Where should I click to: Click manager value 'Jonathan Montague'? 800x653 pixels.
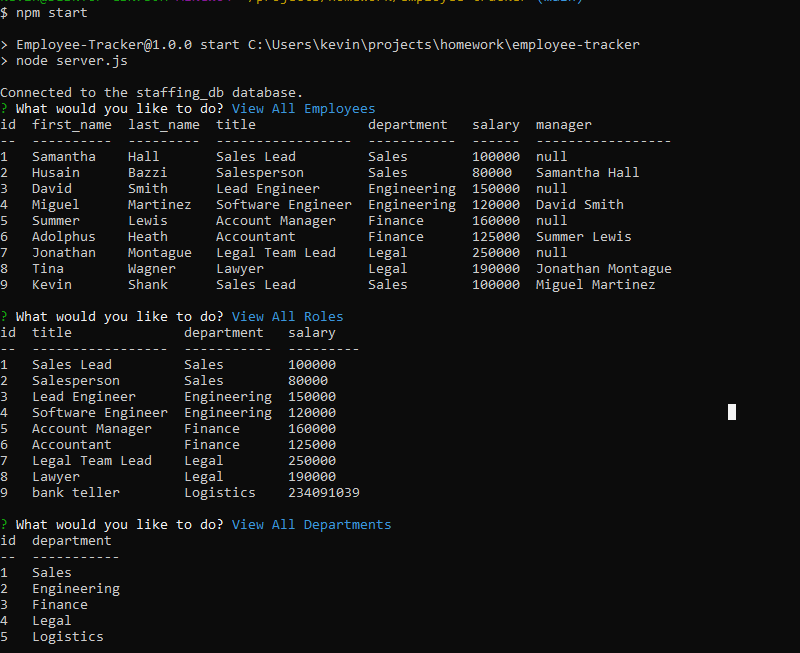(604, 269)
